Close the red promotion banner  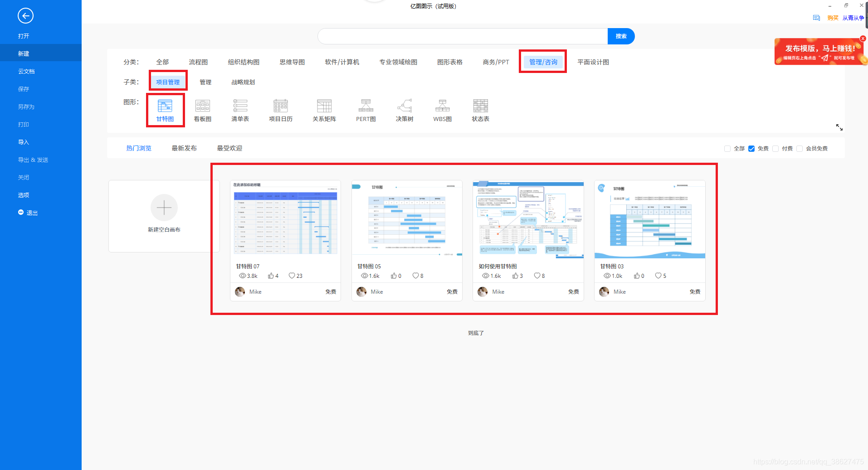coord(863,39)
